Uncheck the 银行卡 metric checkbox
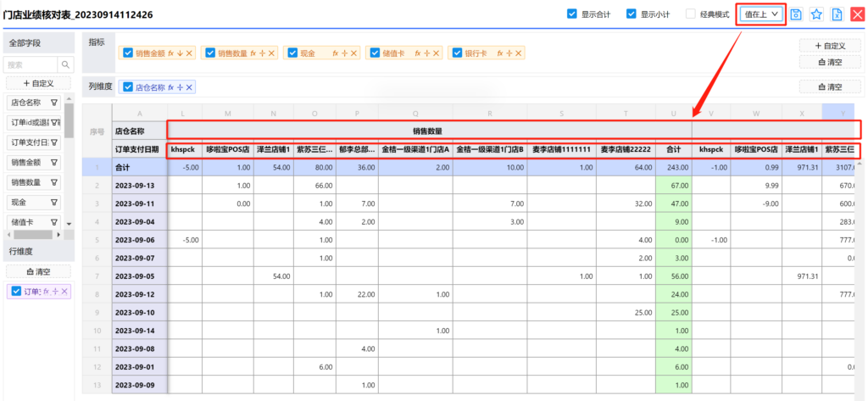The width and height of the screenshot is (868, 401). pos(457,53)
